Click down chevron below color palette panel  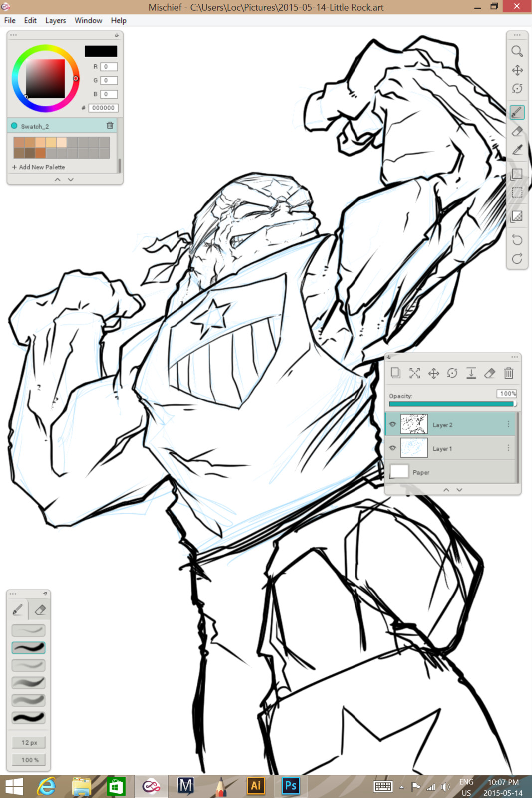point(71,179)
